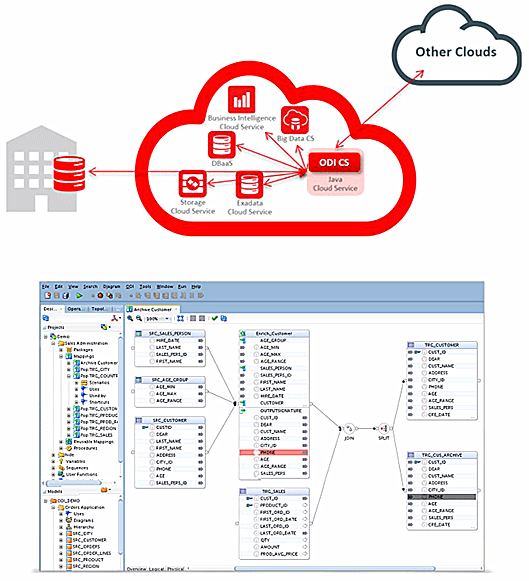The width and height of the screenshot is (529, 581).
Task: Click TRG_CUS_ARCHIVE datastore table icon
Action: pyautogui.click(x=410, y=455)
